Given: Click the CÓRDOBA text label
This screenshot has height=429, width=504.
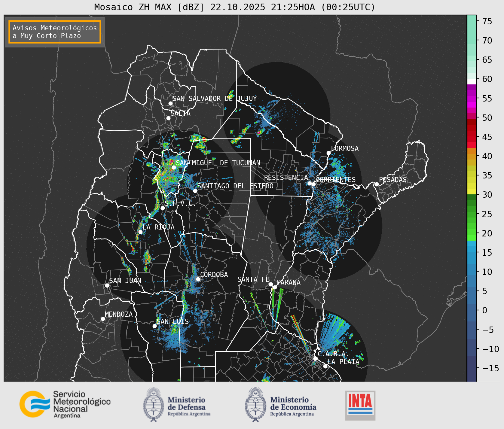Looking at the screenshot, I should coord(214,275).
